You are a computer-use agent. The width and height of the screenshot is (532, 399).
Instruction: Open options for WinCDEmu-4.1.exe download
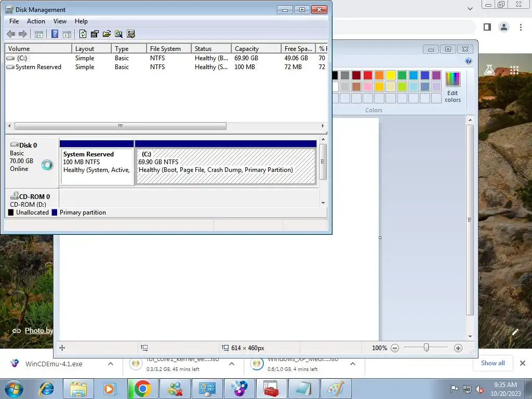(x=111, y=364)
